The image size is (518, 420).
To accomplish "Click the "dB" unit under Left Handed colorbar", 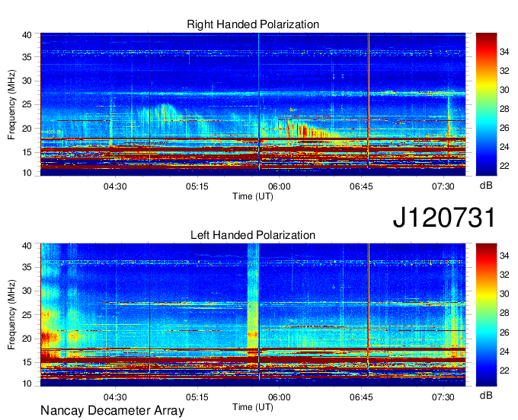I will tap(486, 396).
